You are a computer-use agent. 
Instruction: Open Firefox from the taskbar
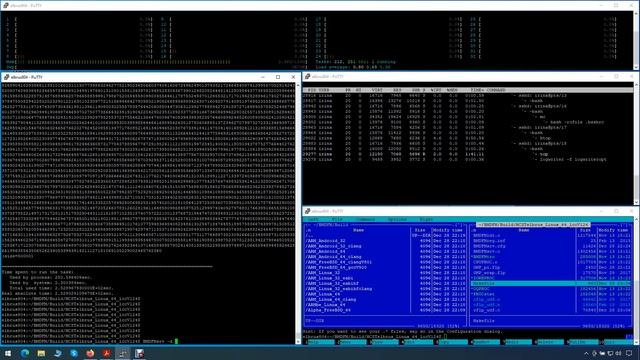pyautogui.click(x=90, y=353)
